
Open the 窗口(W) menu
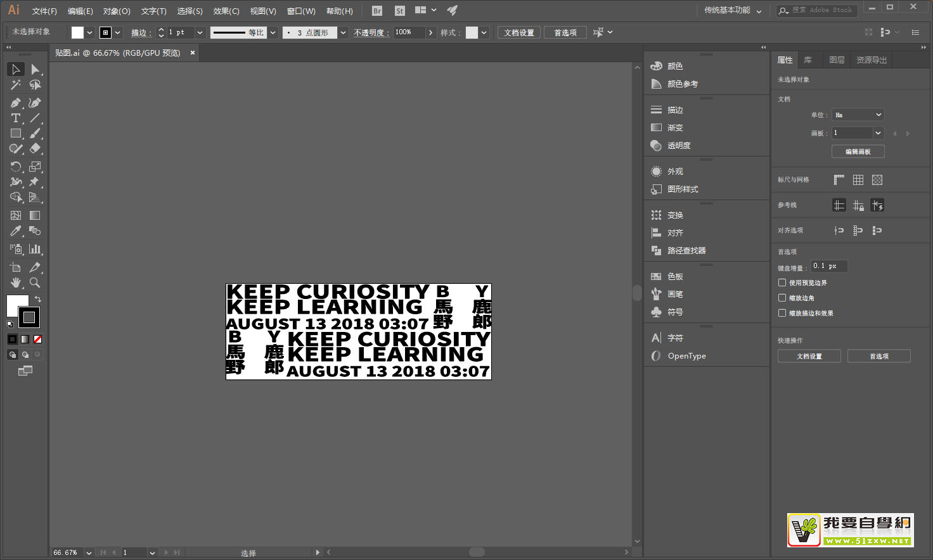pos(301,11)
